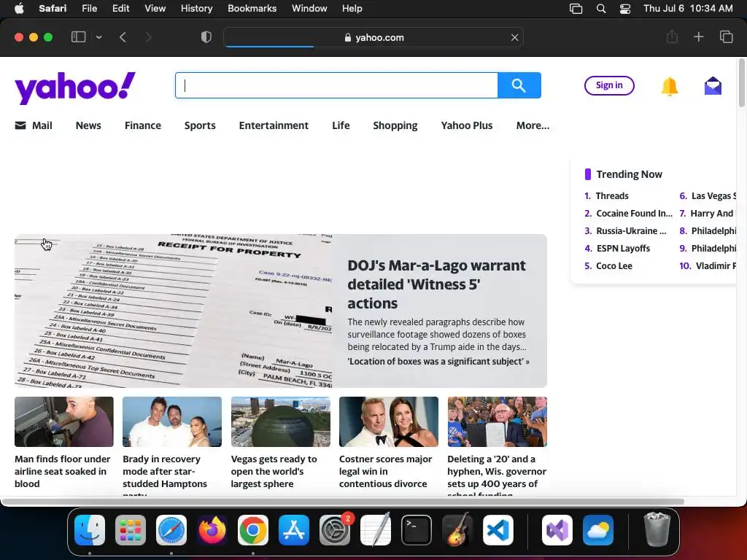Open Launchpad from the Dock
747x560 pixels.
pyautogui.click(x=131, y=530)
